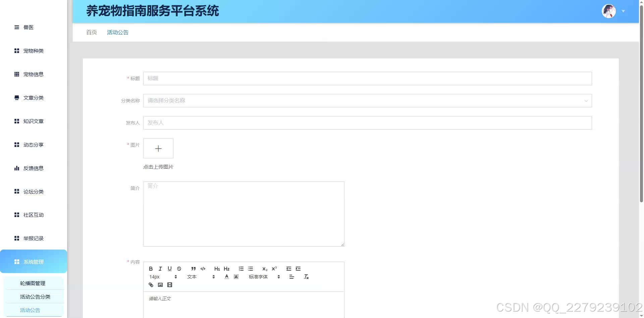The image size is (644, 318).
Task: Open 活动公告分类 submenu item
Action: pos(34,297)
